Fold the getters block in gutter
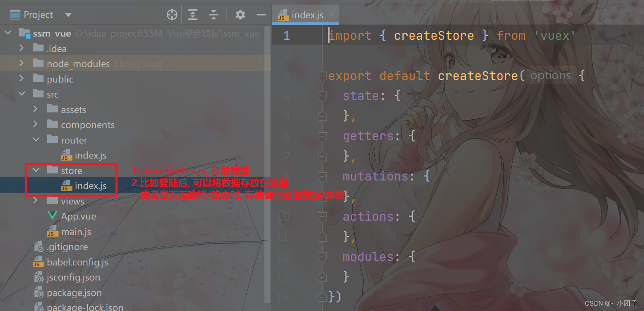644x311 pixels. click(322, 137)
